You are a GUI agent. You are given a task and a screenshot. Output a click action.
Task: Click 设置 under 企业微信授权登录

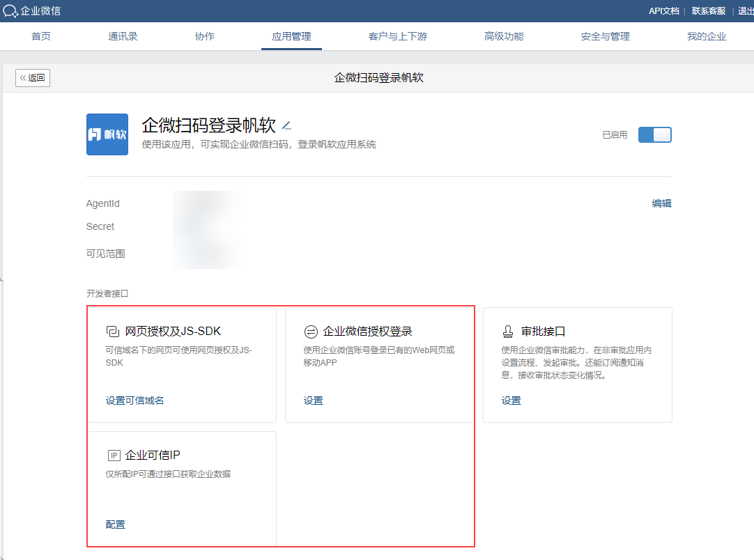pos(313,400)
